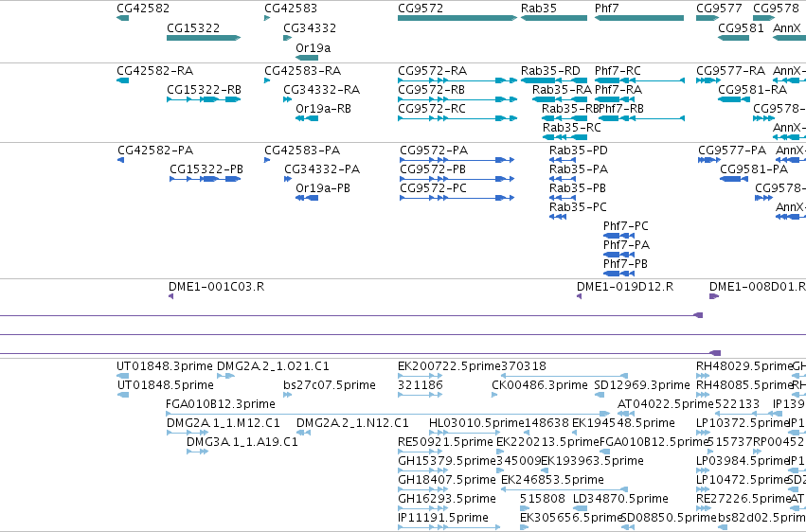806x532 pixels.
Task: Click the SD12969.3prime EST label
Action: point(641,384)
